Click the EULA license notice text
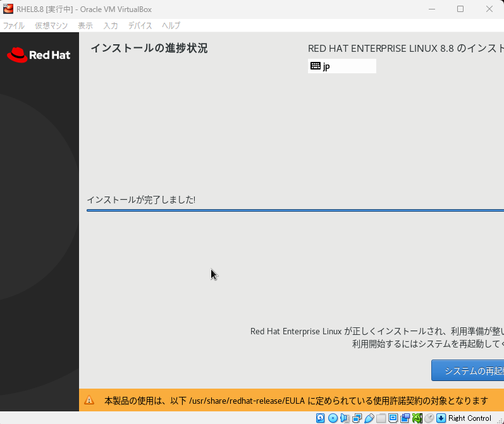504x424 pixels. click(x=296, y=401)
